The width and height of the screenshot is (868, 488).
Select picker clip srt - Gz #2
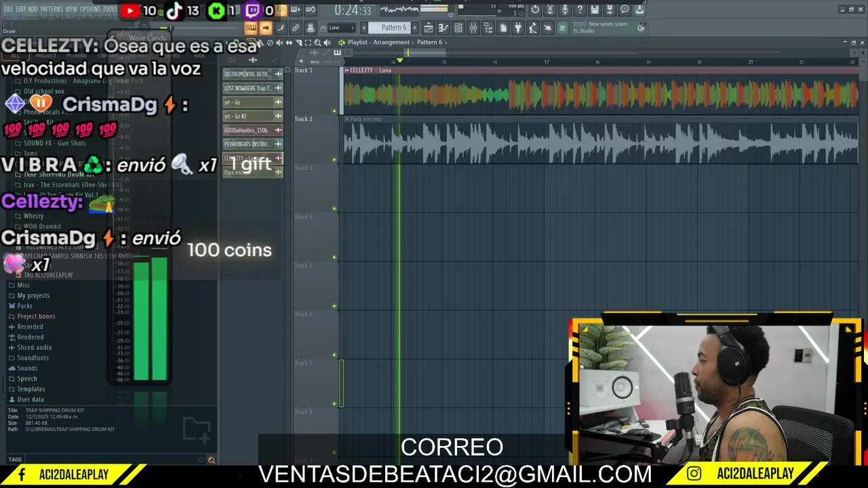click(253, 116)
